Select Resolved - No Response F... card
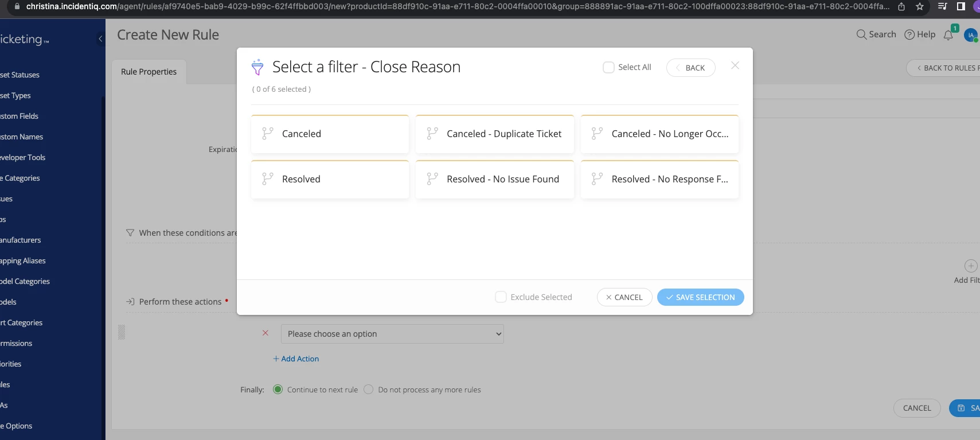The image size is (980, 440). [659, 179]
